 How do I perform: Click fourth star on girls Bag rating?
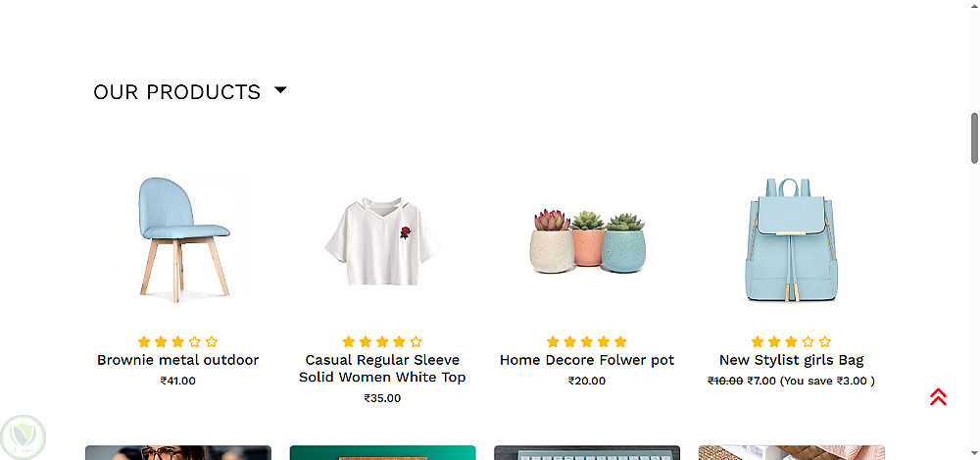pyautogui.click(x=808, y=341)
